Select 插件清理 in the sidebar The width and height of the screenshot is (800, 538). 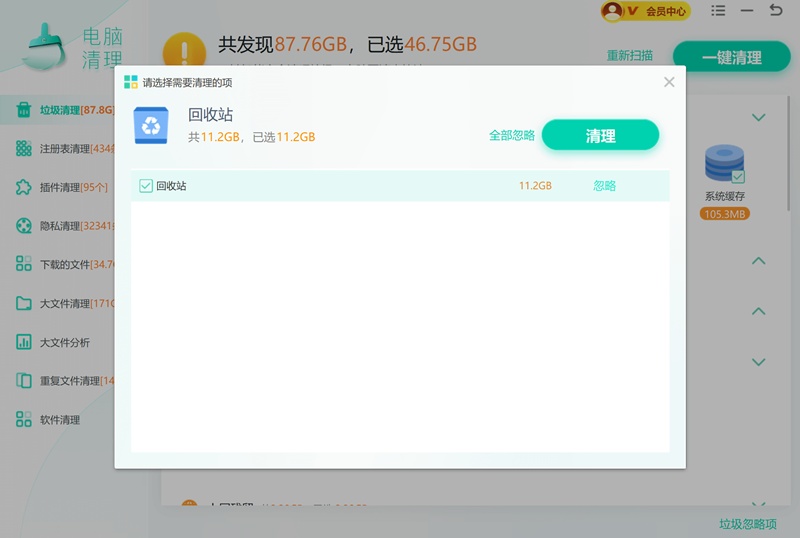(57, 187)
